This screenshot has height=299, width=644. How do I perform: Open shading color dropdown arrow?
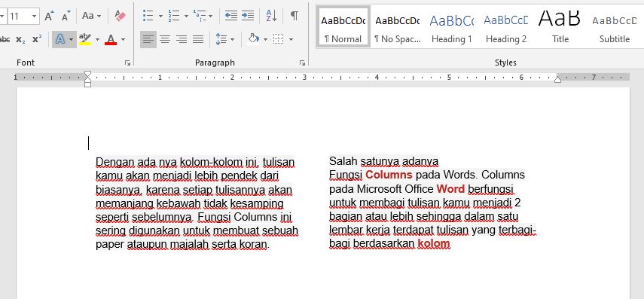tap(265, 39)
